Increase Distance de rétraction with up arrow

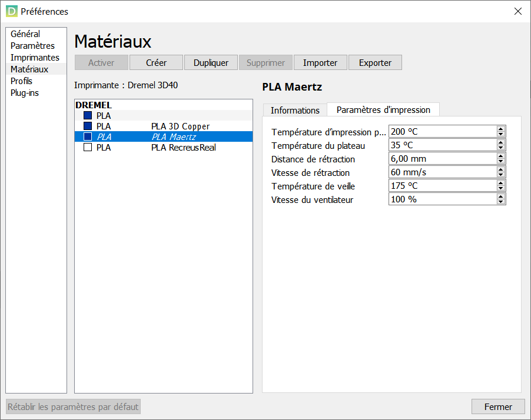(501, 156)
